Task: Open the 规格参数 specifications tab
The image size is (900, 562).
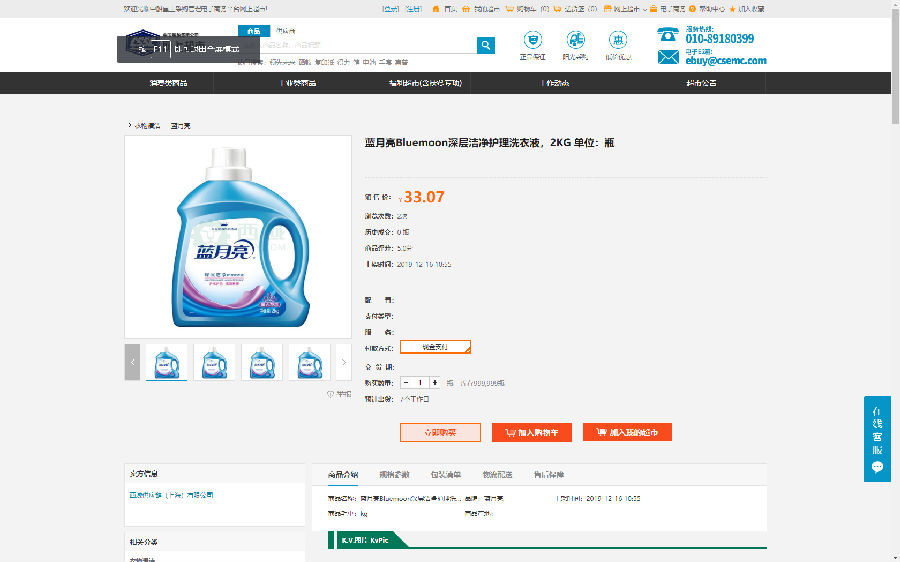Action: click(x=394, y=474)
